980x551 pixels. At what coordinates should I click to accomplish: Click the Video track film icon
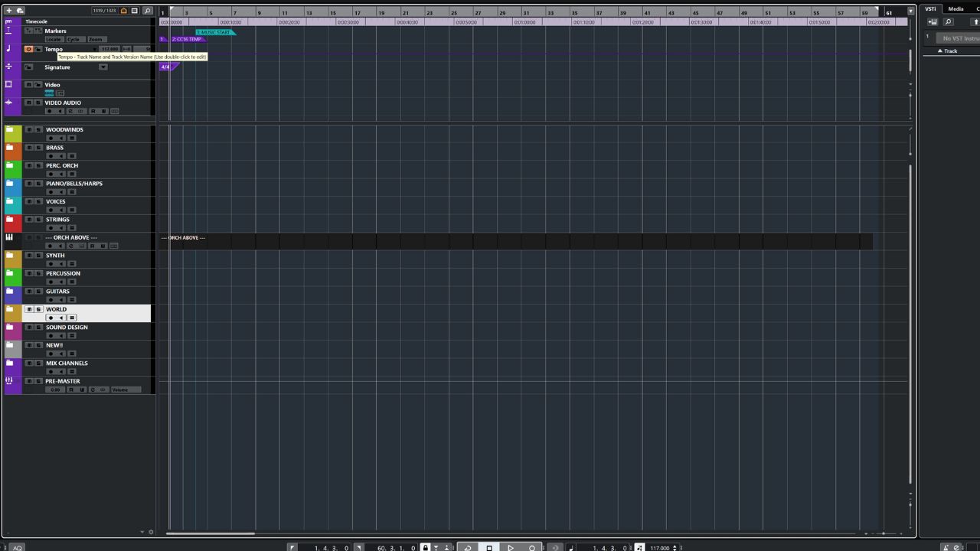pyautogui.click(x=9, y=84)
